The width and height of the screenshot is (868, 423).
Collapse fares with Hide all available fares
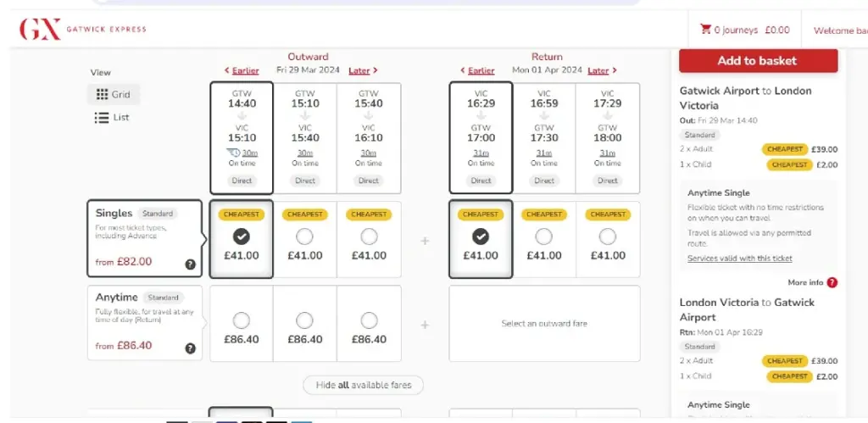[x=363, y=385]
